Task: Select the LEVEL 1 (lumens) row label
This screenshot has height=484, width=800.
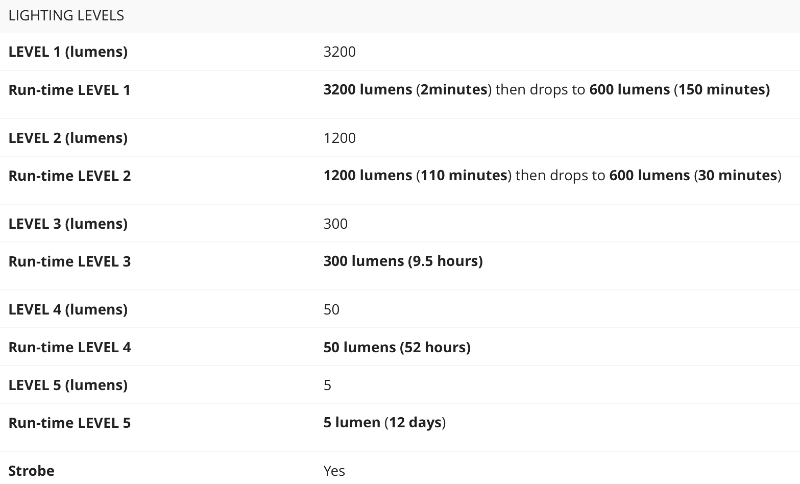Action: coord(67,52)
